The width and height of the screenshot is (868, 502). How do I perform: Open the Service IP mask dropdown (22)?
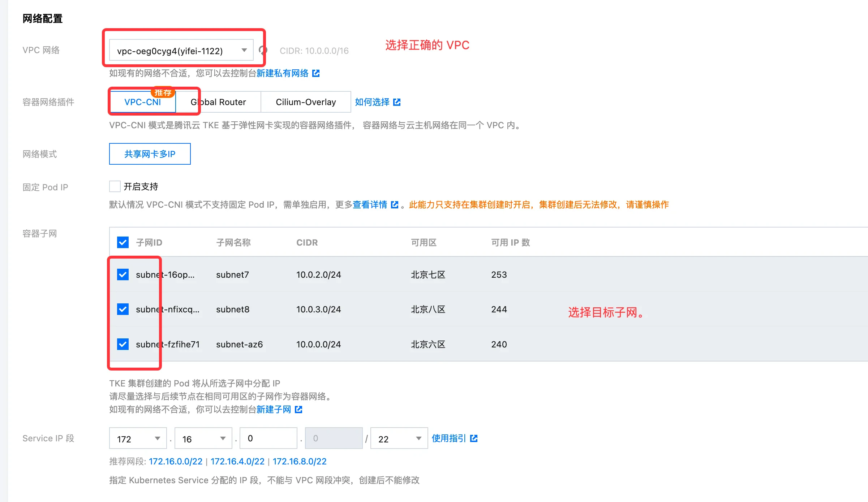[399, 438]
